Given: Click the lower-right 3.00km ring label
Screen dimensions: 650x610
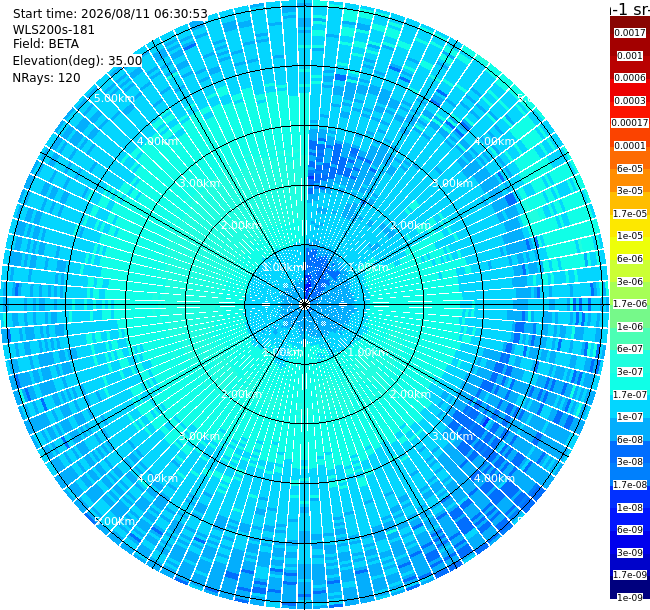Looking at the screenshot, I should coord(452,436).
